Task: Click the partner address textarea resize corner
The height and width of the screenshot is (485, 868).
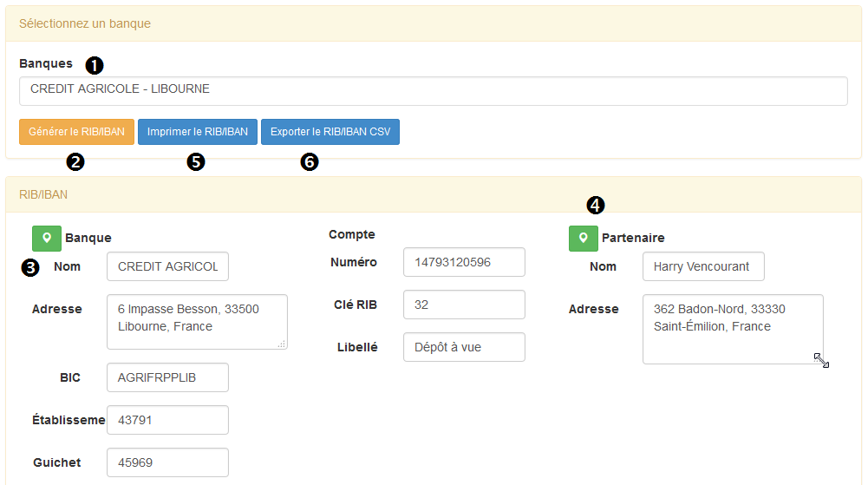Action: pyautogui.click(x=821, y=360)
